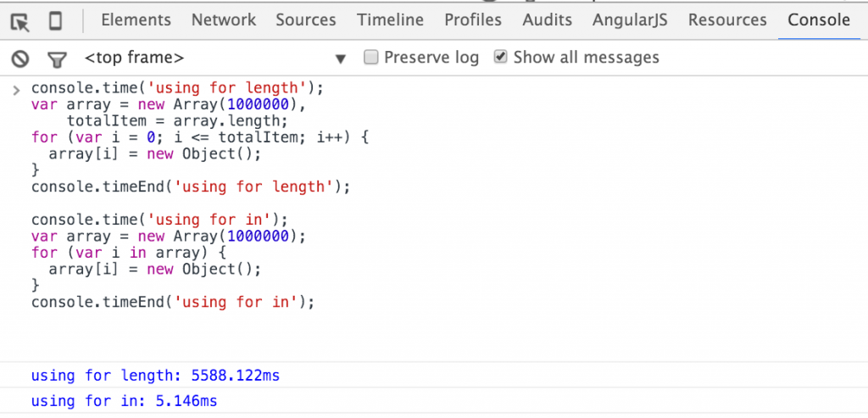Activate the inspect element pointer icon

(20, 21)
